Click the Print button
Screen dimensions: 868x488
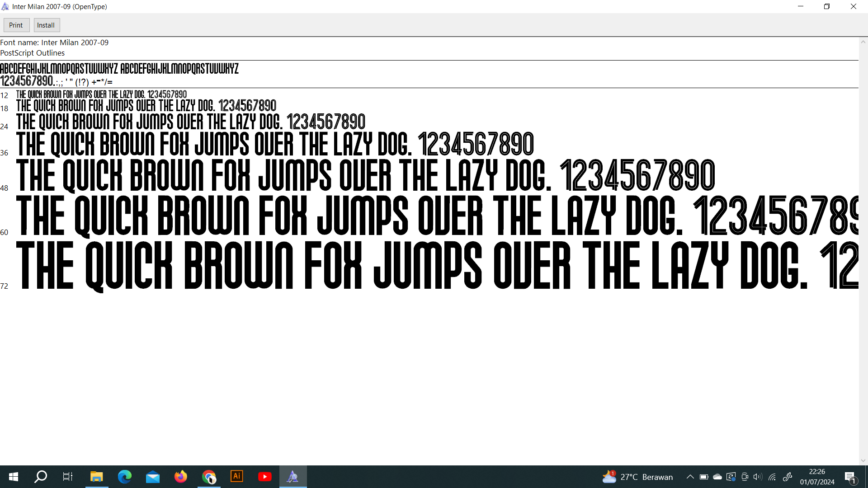(16, 25)
